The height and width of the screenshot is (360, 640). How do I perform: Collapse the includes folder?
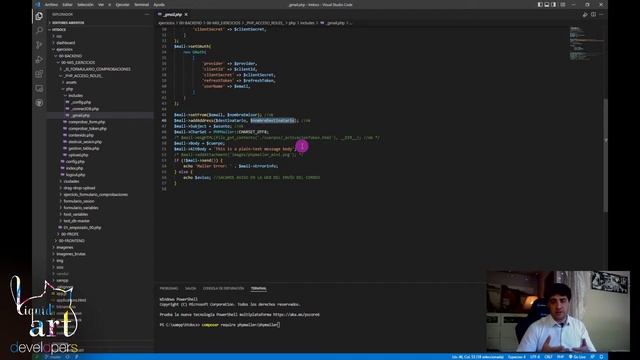tap(100, 96)
